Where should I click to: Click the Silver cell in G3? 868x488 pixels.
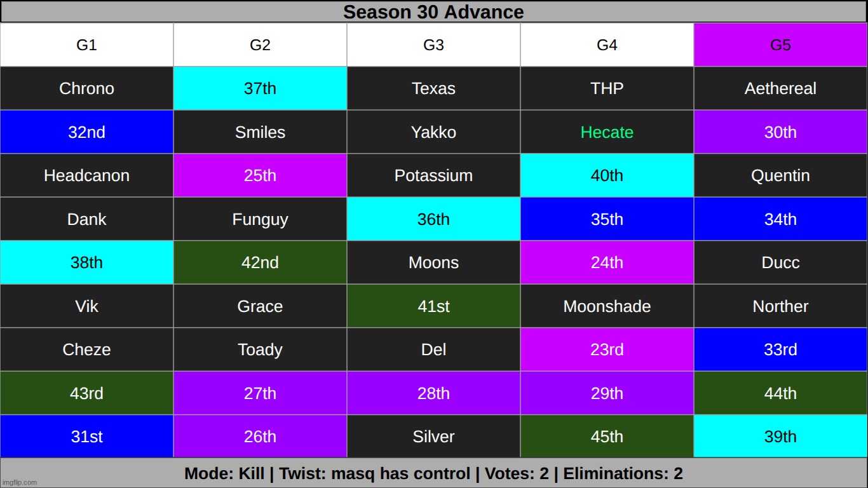(x=433, y=437)
